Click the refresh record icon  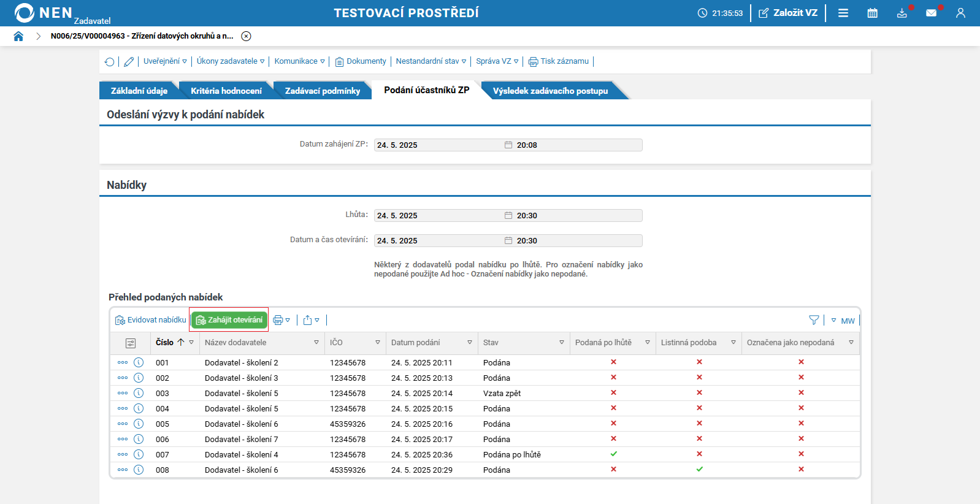tap(109, 61)
